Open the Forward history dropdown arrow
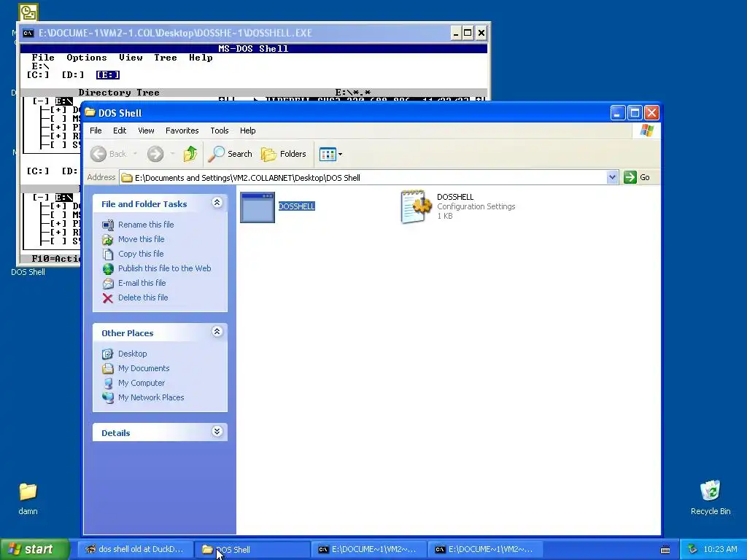 [x=172, y=154]
